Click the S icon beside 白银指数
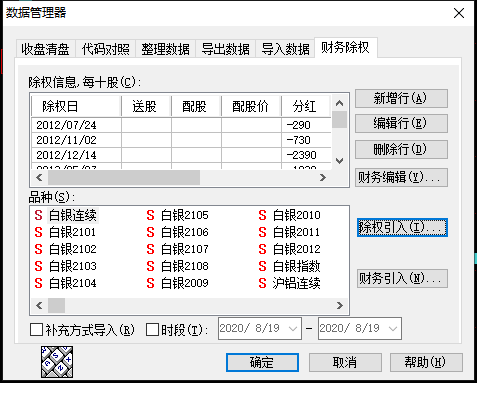Viewport: 493px width, 396px height. click(x=262, y=266)
